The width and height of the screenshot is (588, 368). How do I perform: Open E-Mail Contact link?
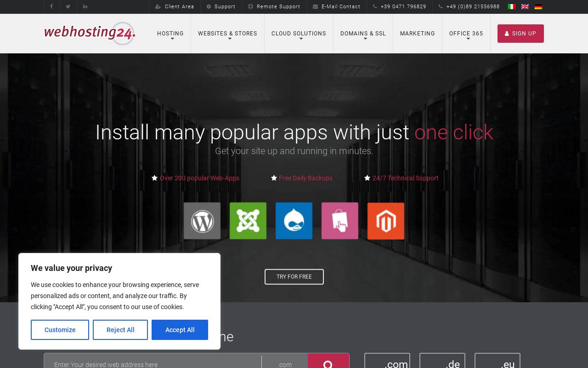pos(336,6)
